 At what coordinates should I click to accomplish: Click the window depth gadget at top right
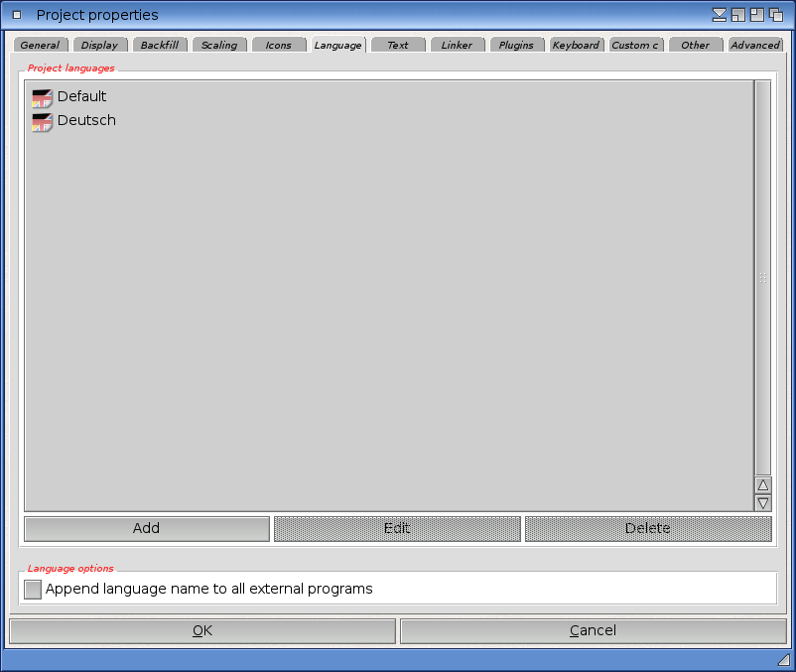pyautogui.click(x=776, y=15)
